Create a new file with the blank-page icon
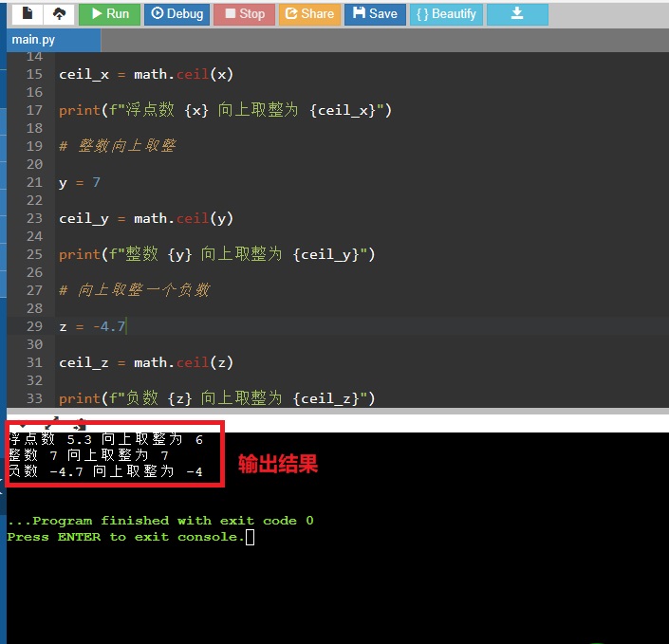This screenshot has width=669, height=644. [x=28, y=13]
